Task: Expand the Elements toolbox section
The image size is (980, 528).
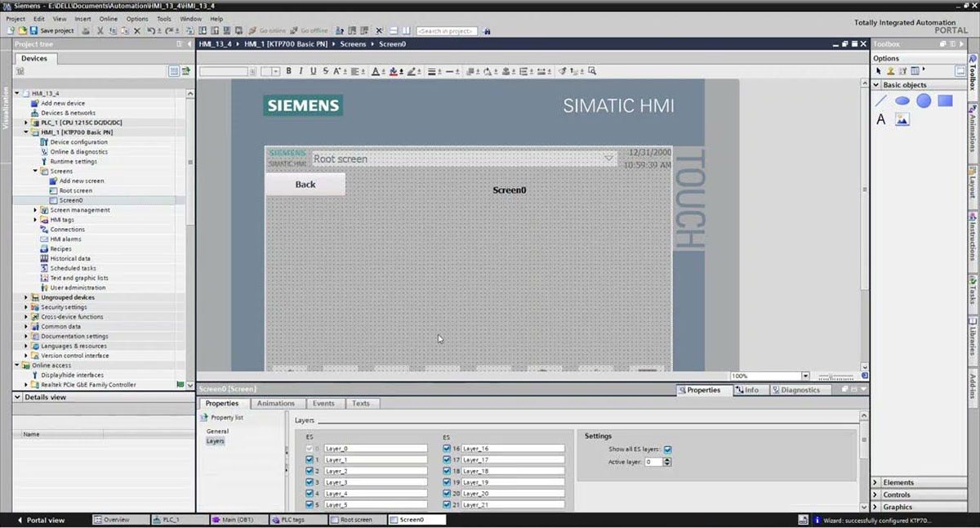Action: click(x=876, y=483)
